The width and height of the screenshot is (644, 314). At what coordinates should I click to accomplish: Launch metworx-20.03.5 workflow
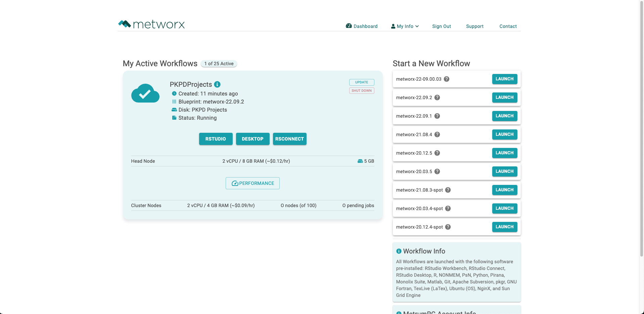505,171
